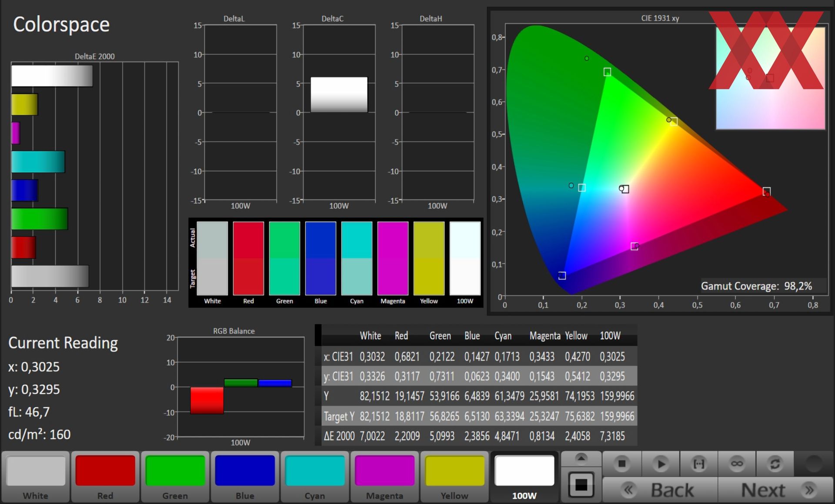
Task: Click the Red x CIE31 value 0,6821
Action: pyautogui.click(x=407, y=357)
